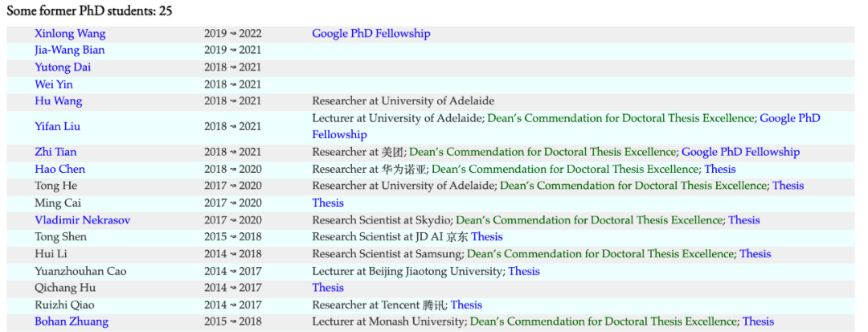Open Tong Shen's Thesis link

coord(487,237)
